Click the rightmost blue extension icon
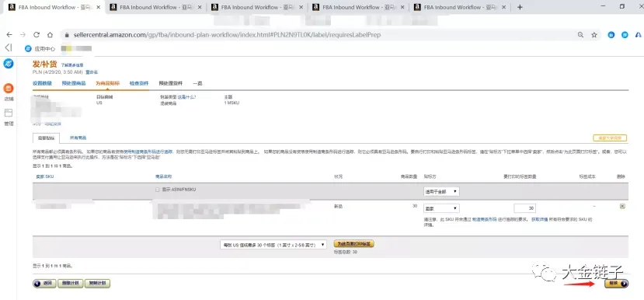The height and width of the screenshot is (300, 644). click(639, 35)
